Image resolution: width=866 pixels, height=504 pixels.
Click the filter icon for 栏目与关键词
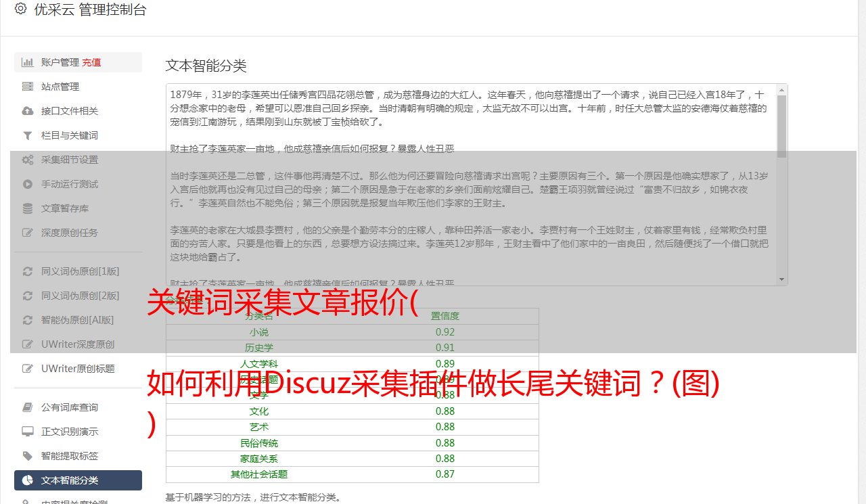[28, 135]
